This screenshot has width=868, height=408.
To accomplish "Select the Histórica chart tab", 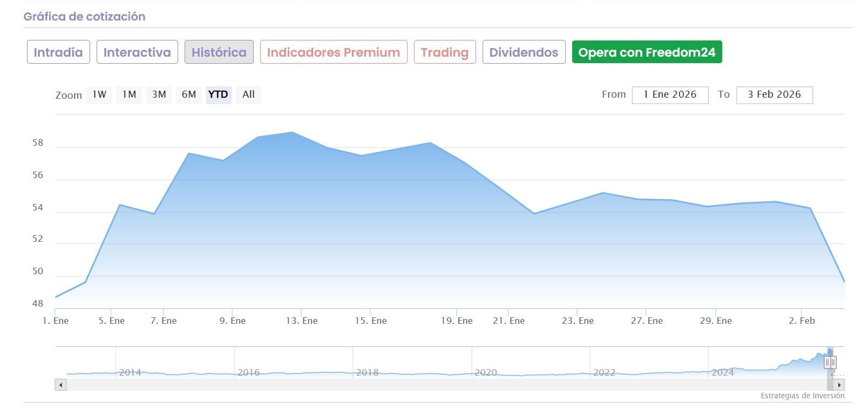I will coord(219,52).
